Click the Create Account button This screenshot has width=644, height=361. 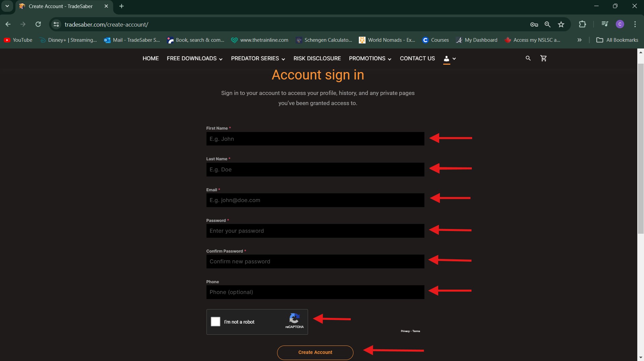[x=315, y=352]
